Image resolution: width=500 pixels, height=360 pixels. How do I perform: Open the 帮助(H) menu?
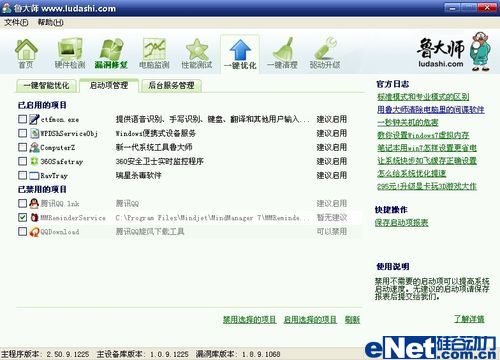coord(50,23)
